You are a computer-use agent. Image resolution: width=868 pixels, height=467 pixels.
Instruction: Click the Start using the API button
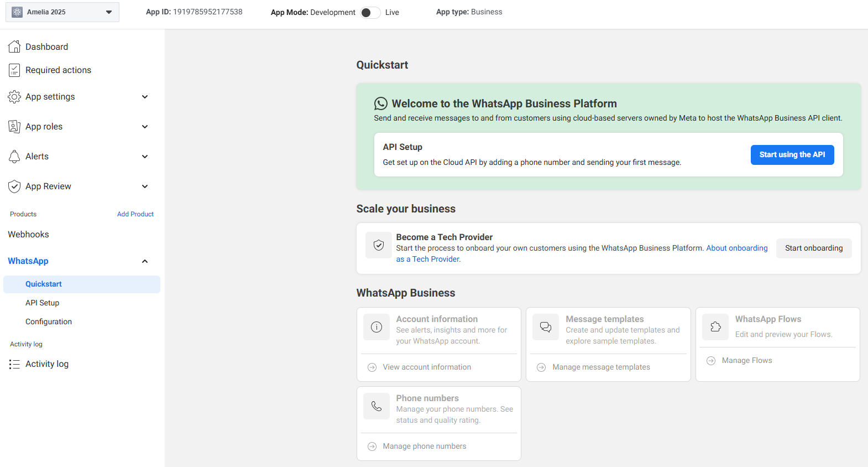[792, 155]
